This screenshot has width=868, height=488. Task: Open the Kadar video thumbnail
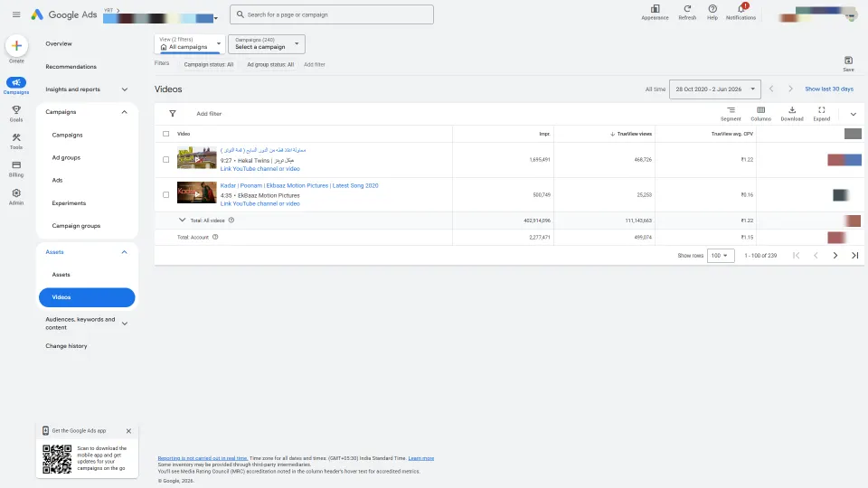tap(196, 192)
